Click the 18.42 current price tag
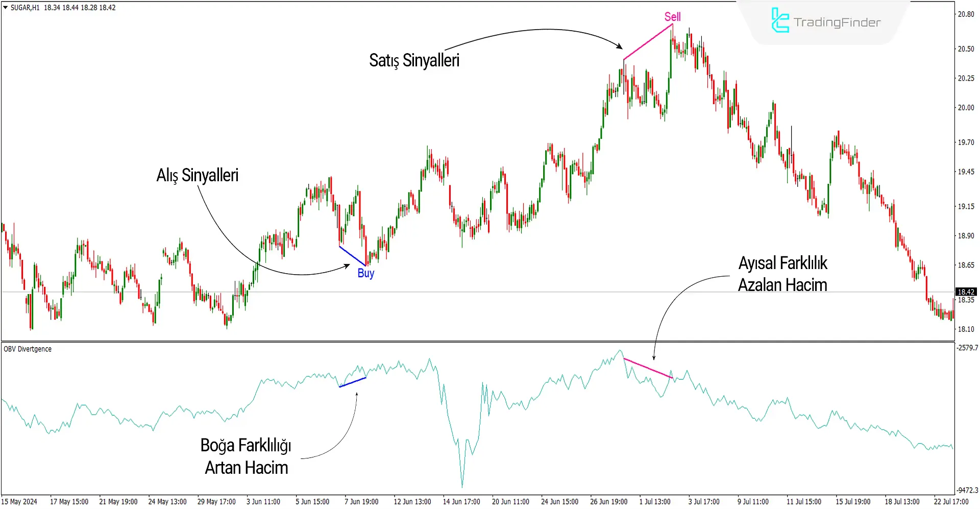Image resolution: width=980 pixels, height=509 pixels. [966, 292]
